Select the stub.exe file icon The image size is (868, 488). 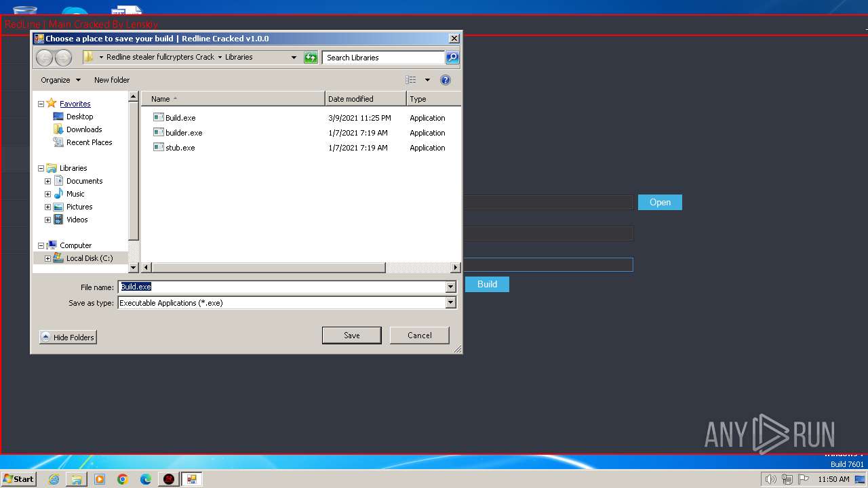159,147
